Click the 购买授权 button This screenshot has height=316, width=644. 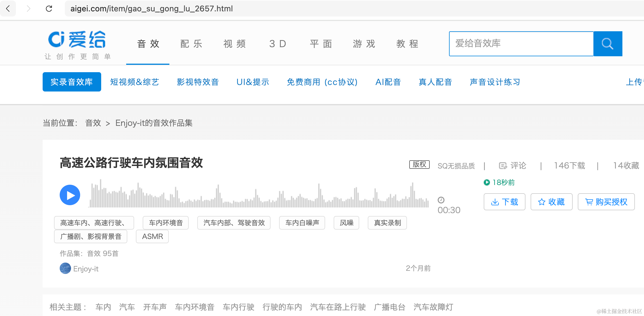click(x=606, y=202)
